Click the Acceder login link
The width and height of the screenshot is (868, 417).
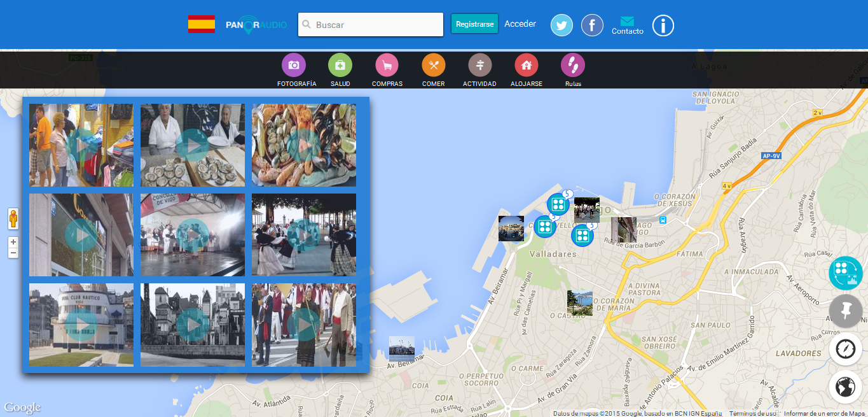(x=520, y=24)
